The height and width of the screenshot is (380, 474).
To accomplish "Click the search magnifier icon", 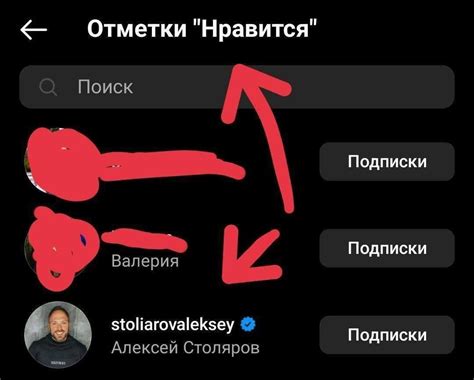I will tap(48, 87).
